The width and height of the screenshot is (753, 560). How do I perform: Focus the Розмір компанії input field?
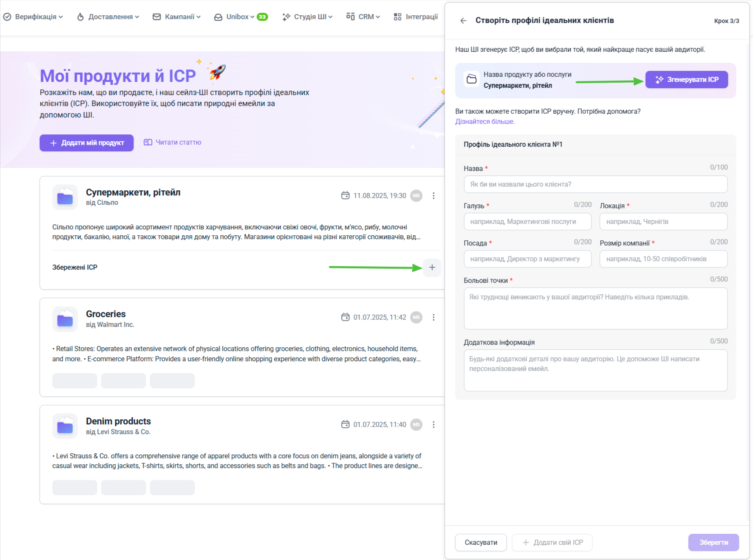click(664, 259)
